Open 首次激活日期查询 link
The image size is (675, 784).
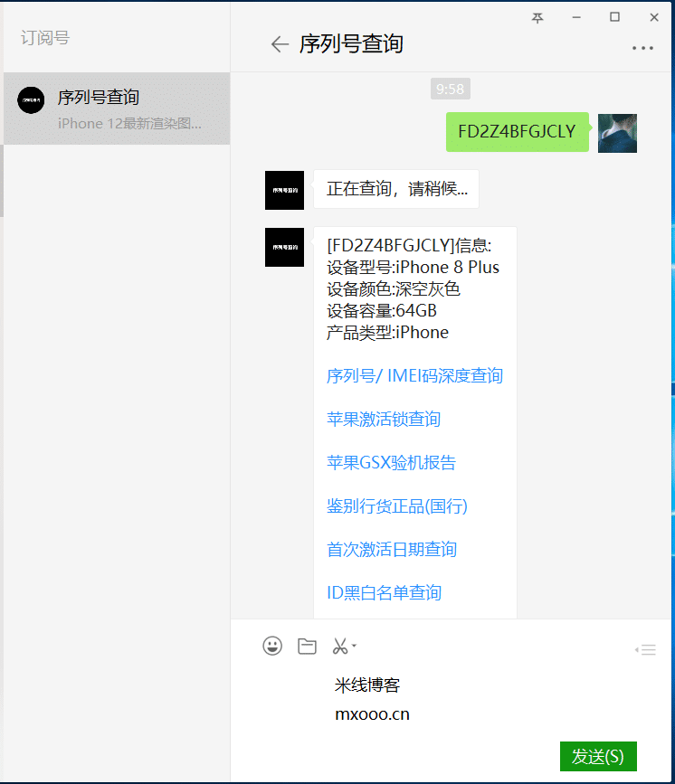pyautogui.click(x=391, y=550)
